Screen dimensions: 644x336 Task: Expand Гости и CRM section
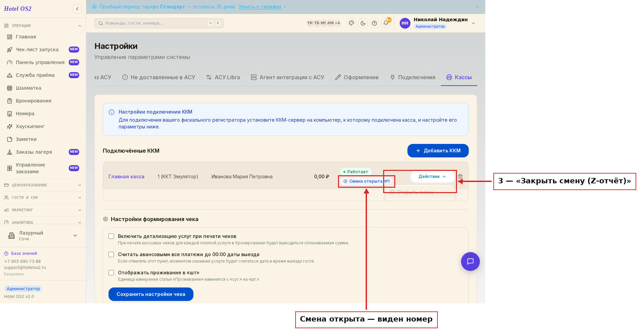[x=43, y=197]
